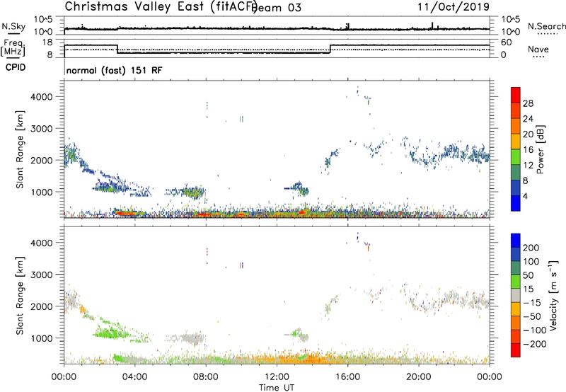Click the 'normal (fast) 151 RF' text
The height and width of the screenshot is (392, 566).
[x=115, y=70]
